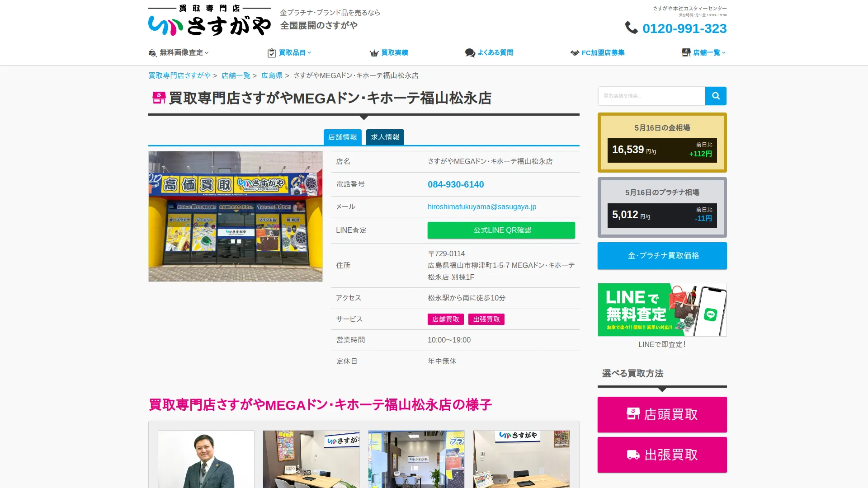Click the 店舗買取 service tag
Image resolution: width=868 pixels, height=488 pixels.
[x=446, y=319]
